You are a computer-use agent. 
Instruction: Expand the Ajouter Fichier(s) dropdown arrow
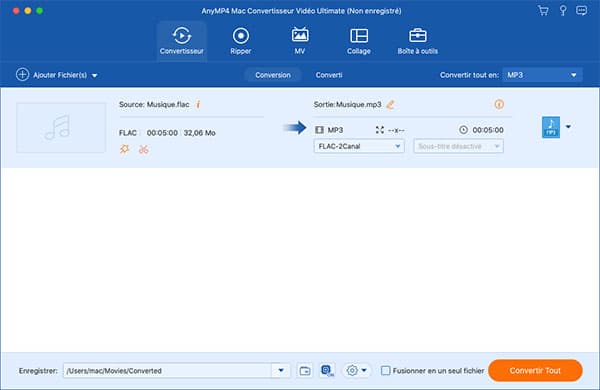[95, 75]
